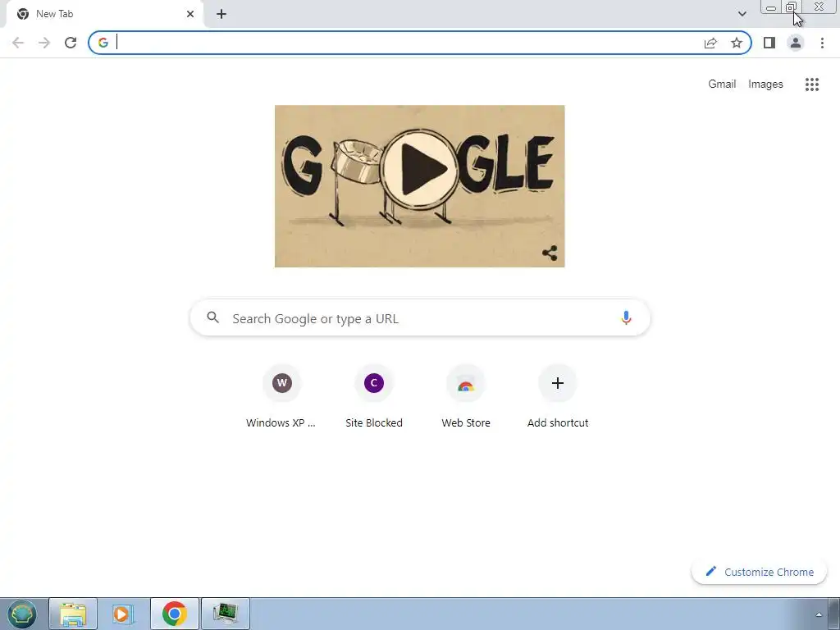Bookmark this tab with the star icon
Viewport: 840px width, 630px height.
pyautogui.click(x=737, y=43)
